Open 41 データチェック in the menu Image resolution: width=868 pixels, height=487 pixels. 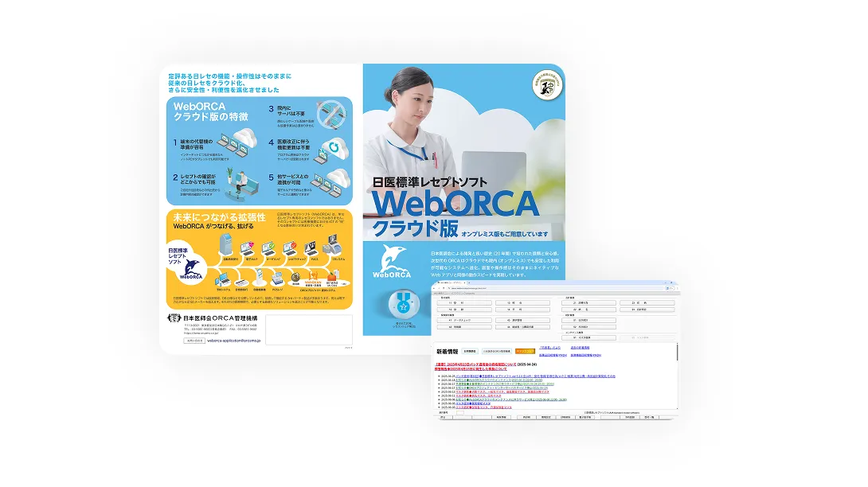[x=464, y=320]
